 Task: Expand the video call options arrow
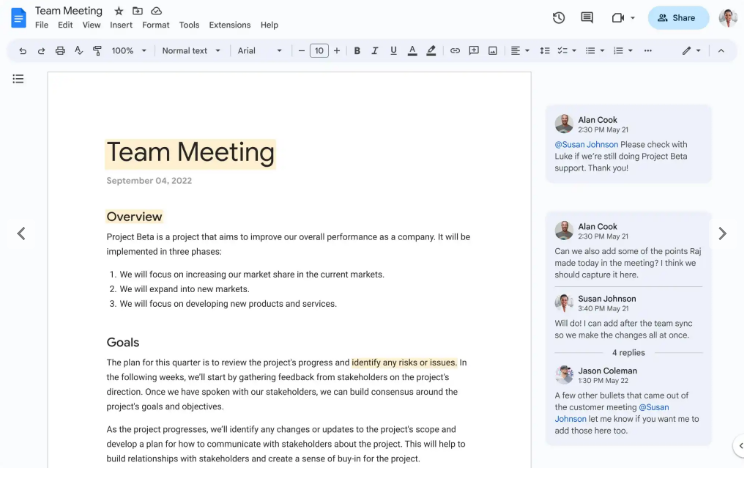pyautogui.click(x=632, y=18)
